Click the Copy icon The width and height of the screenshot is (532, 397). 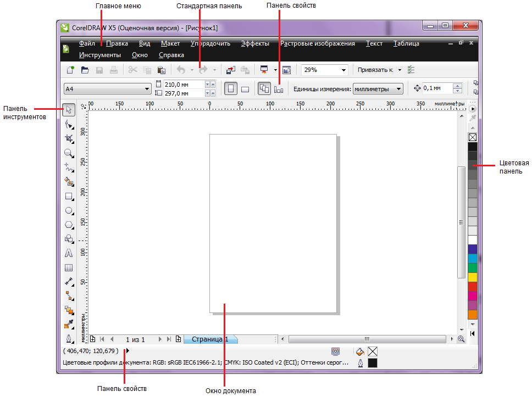coord(147,70)
